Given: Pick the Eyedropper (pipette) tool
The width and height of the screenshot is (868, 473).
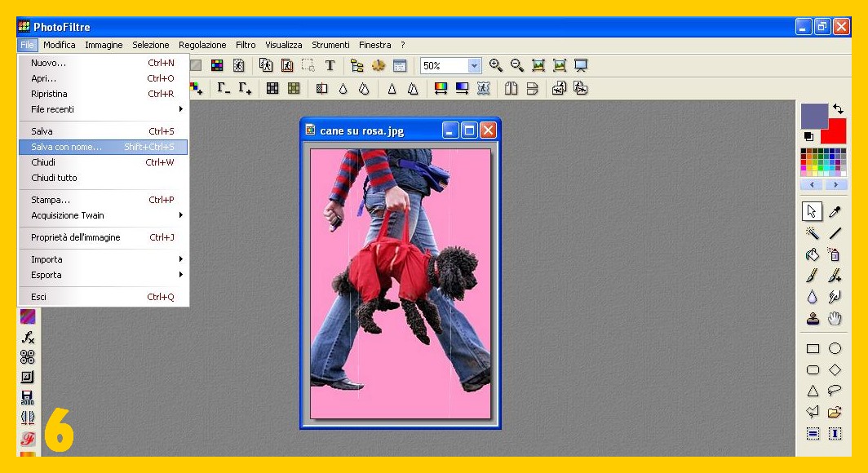Looking at the screenshot, I should [x=835, y=212].
